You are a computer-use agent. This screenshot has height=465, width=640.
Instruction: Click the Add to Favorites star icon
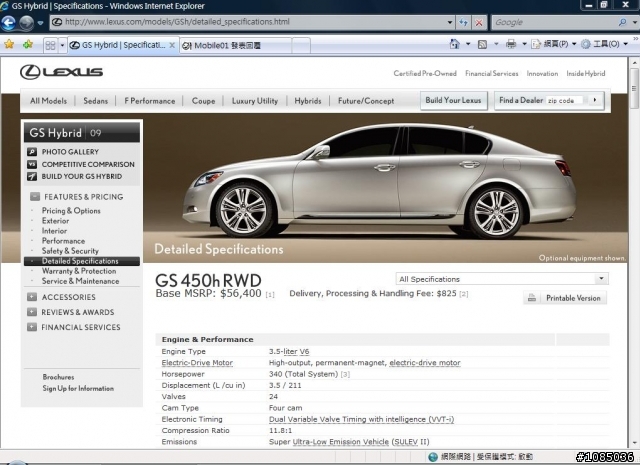[x=28, y=44]
